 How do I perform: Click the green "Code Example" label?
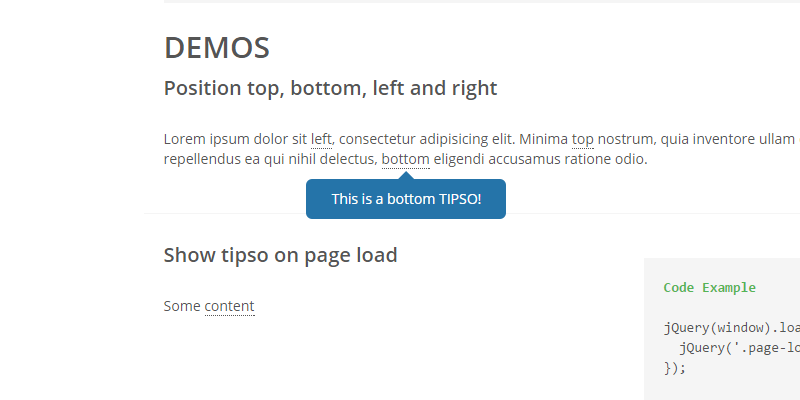point(709,288)
